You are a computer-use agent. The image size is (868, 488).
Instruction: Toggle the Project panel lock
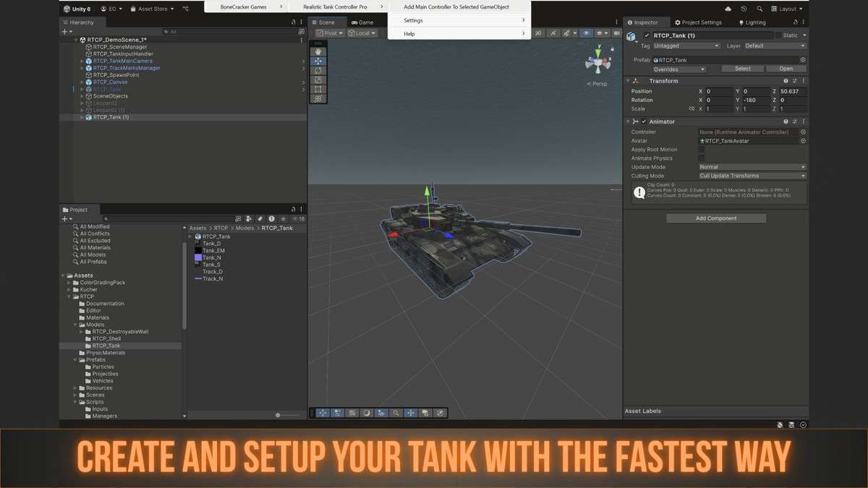tap(294, 210)
